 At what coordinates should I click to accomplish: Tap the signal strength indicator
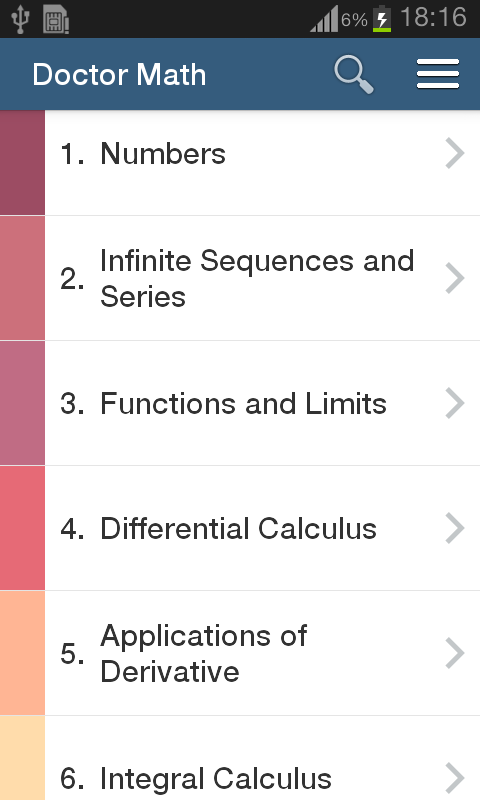(324, 19)
